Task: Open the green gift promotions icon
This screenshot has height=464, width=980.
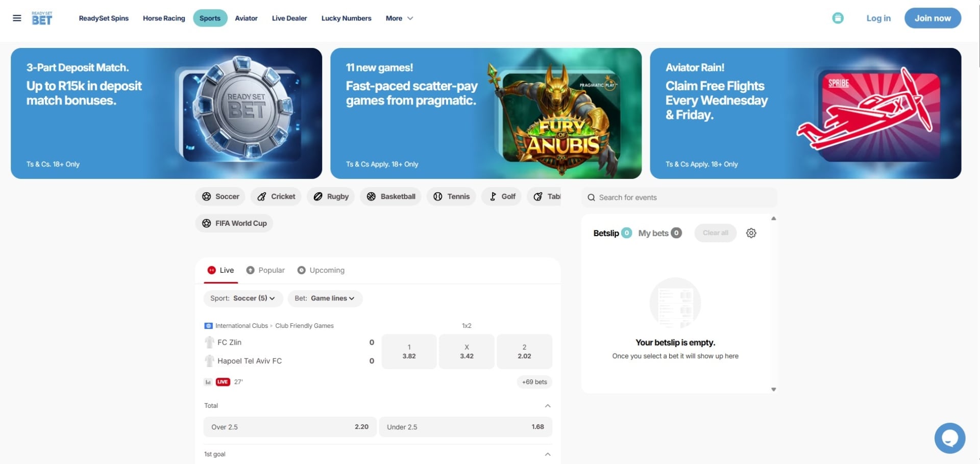Action: pyautogui.click(x=838, y=18)
